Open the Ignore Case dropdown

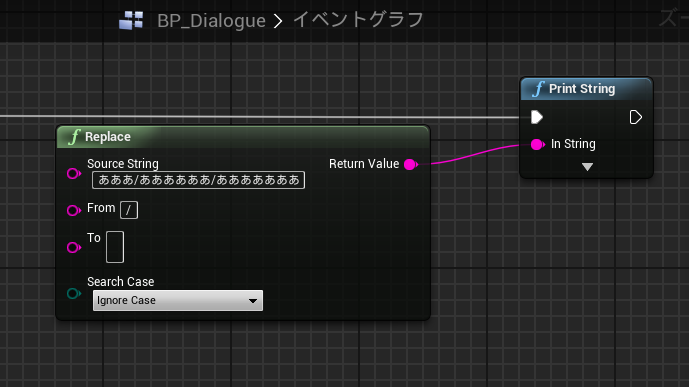click(178, 300)
